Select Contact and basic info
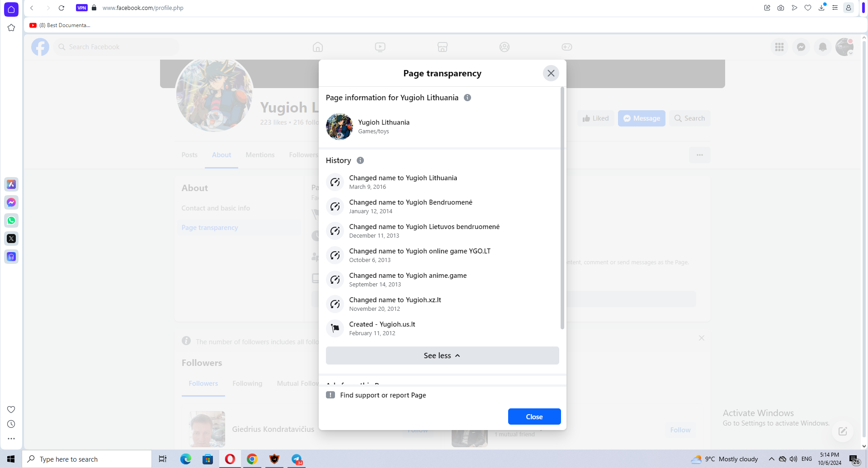 216,208
